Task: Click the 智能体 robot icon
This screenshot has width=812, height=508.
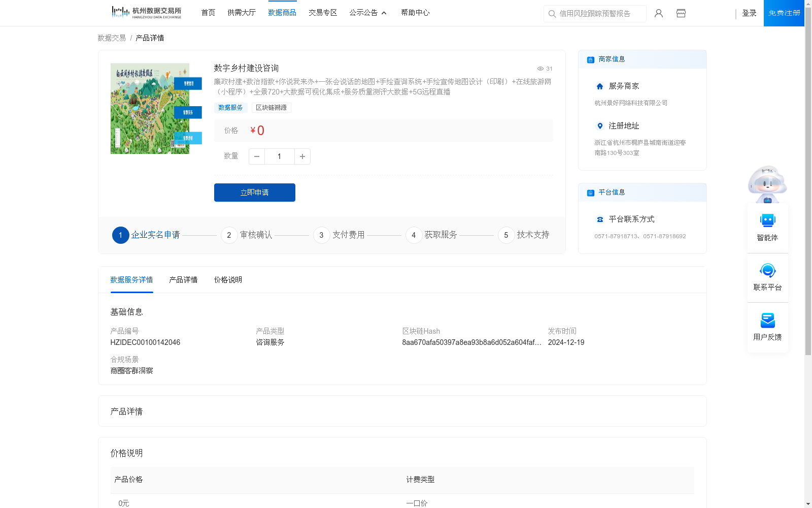Action: tap(767, 220)
